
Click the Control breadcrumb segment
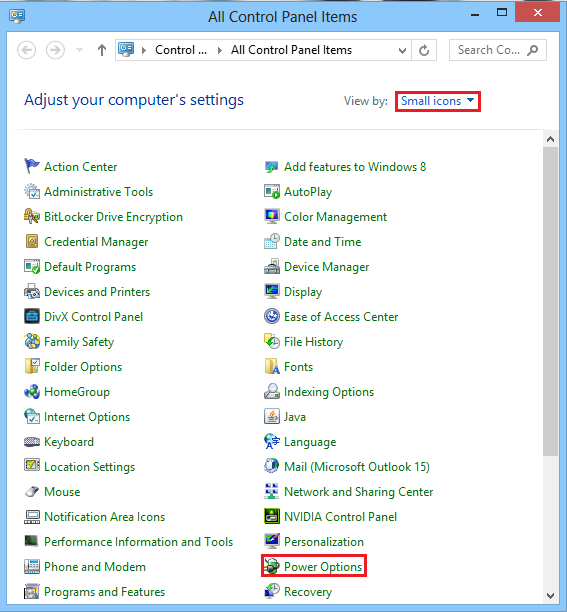[181, 50]
